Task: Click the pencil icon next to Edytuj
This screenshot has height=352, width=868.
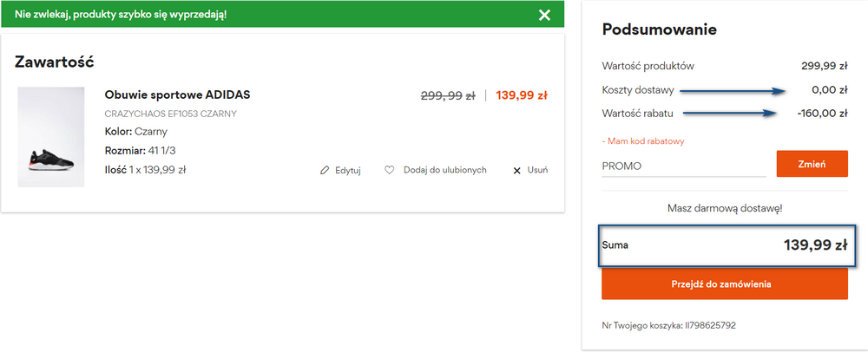Action: 325,170
